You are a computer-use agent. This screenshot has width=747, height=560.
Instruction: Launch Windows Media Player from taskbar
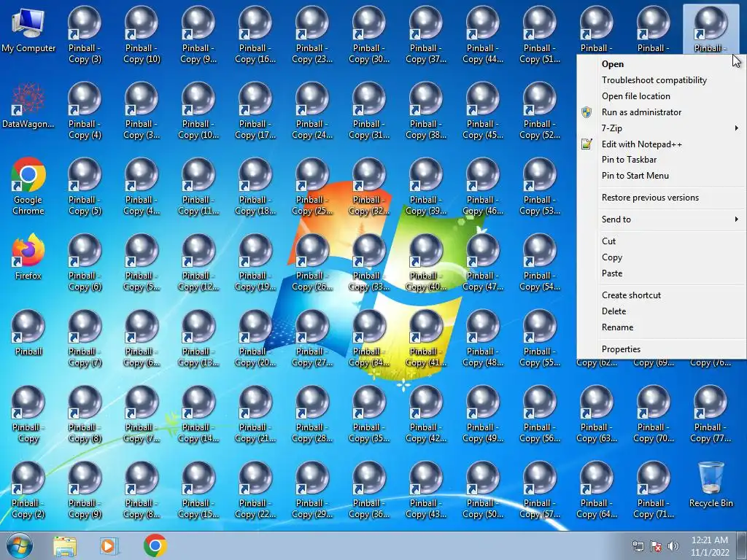[109, 546]
